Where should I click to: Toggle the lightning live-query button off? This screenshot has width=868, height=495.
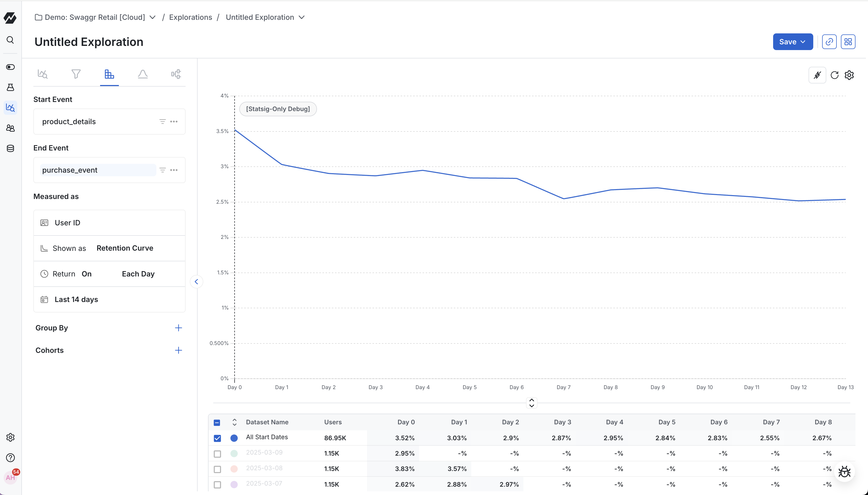click(x=817, y=75)
